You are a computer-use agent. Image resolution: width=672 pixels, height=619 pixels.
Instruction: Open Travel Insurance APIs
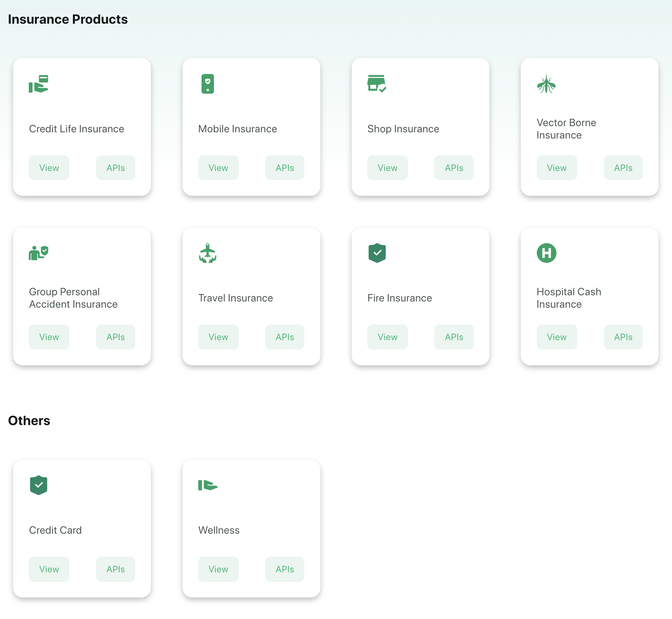[x=285, y=337]
